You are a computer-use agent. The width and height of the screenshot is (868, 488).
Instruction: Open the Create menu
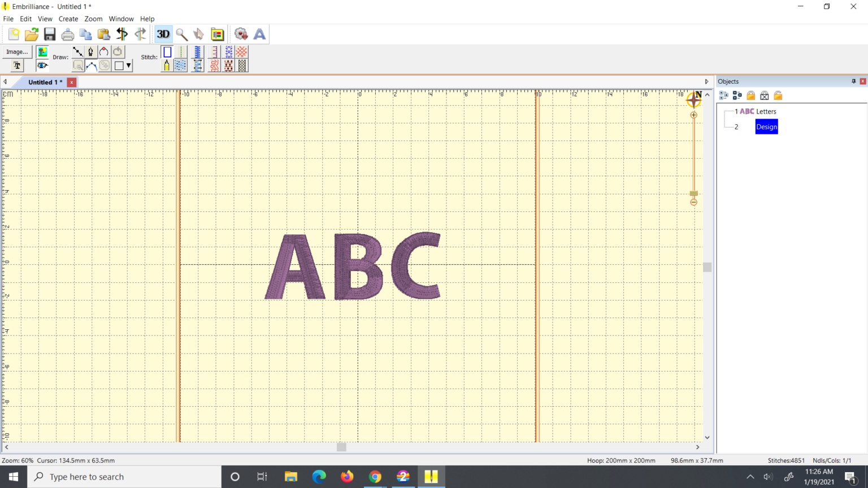tap(68, 19)
